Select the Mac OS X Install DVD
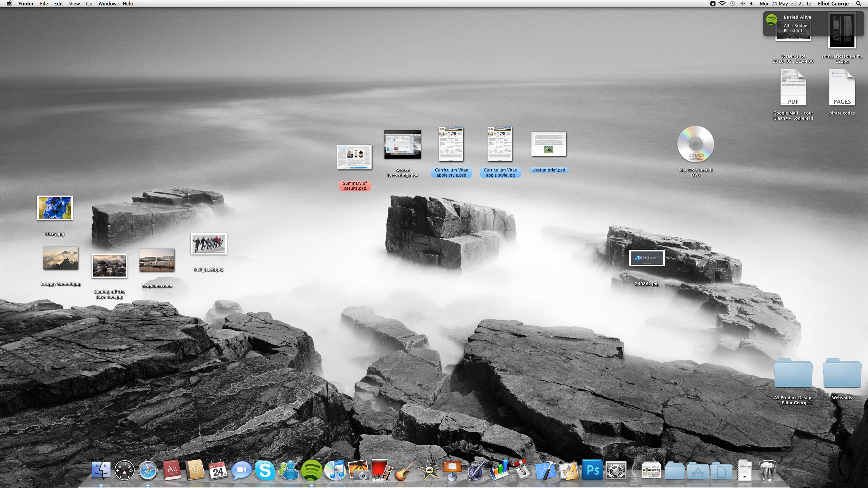Image resolution: width=868 pixels, height=488 pixels. pyautogui.click(x=695, y=144)
